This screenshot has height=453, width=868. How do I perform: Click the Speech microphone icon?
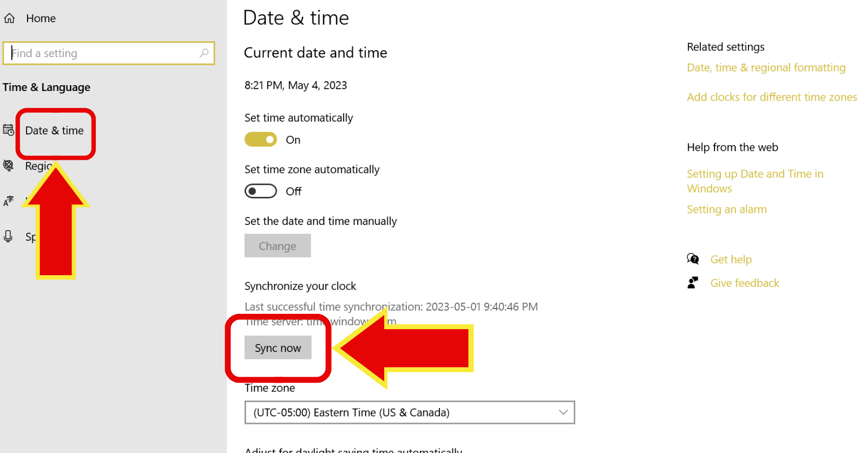pyautogui.click(x=7, y=236)
